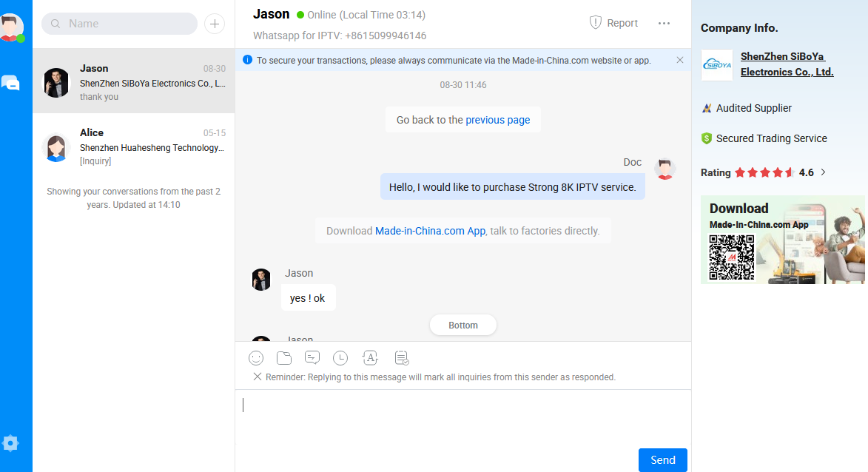The image size is (868, 472).
Task: Open the emoji picker
Action: 256,358
